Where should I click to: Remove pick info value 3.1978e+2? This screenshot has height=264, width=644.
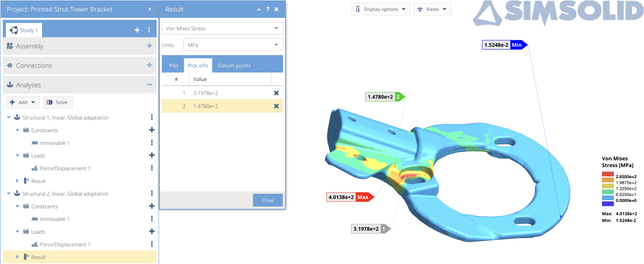(276, 93)
